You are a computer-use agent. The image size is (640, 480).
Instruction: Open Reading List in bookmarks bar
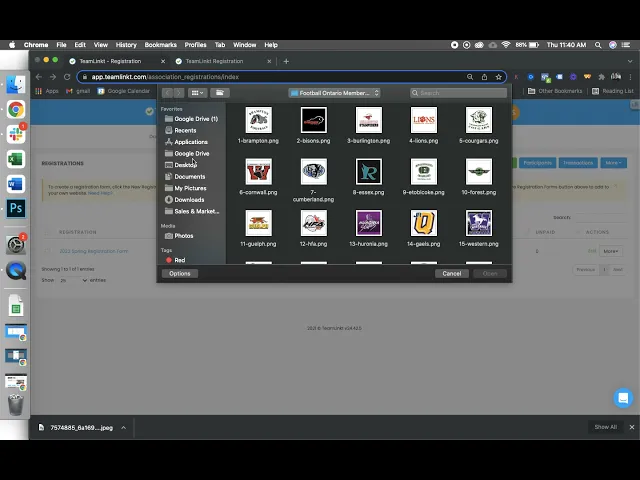pyautogui.click(x=613, y=91)
